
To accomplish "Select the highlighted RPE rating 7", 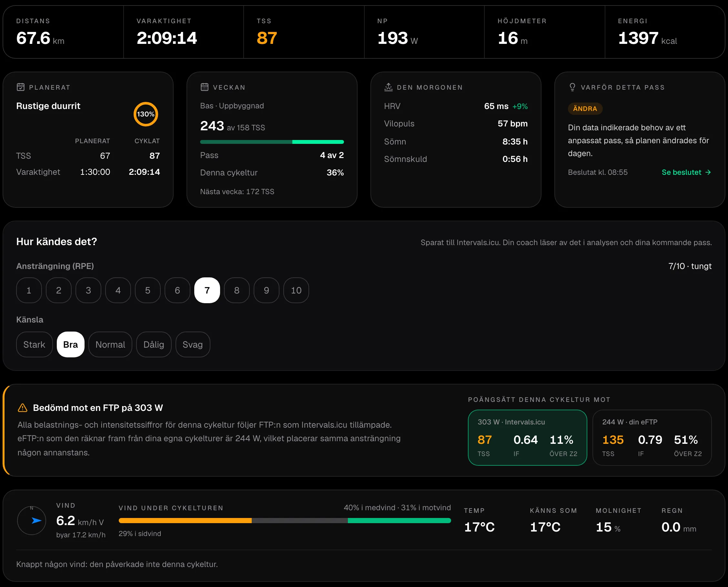I will (x=207, y=291).
